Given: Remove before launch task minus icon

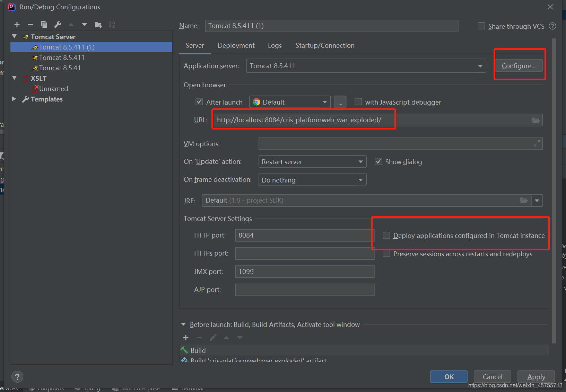Looking at the screenshot, I should [199, 338].
